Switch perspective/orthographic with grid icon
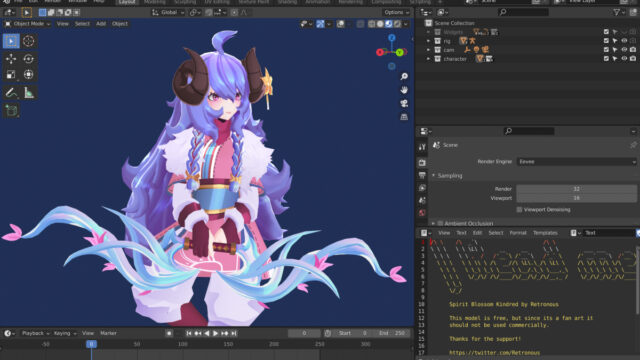 (404, 117)
